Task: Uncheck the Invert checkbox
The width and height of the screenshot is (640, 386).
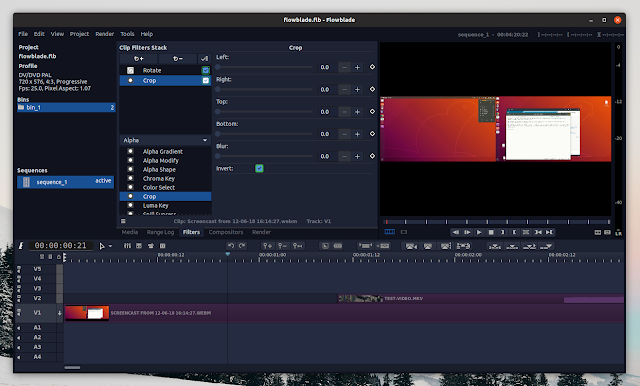Action: tap(259, 168)
